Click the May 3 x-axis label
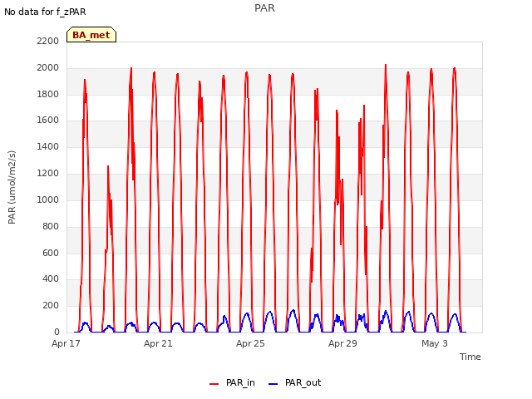Viewport: 532px width, 399px height. [435, 343]
